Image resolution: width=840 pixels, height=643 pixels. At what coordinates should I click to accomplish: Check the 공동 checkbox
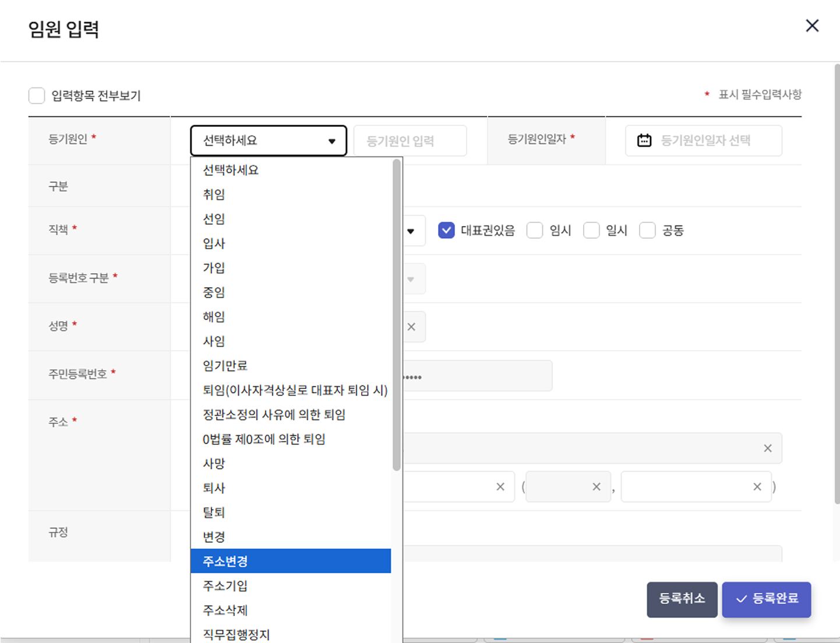(x=647, y=230)
